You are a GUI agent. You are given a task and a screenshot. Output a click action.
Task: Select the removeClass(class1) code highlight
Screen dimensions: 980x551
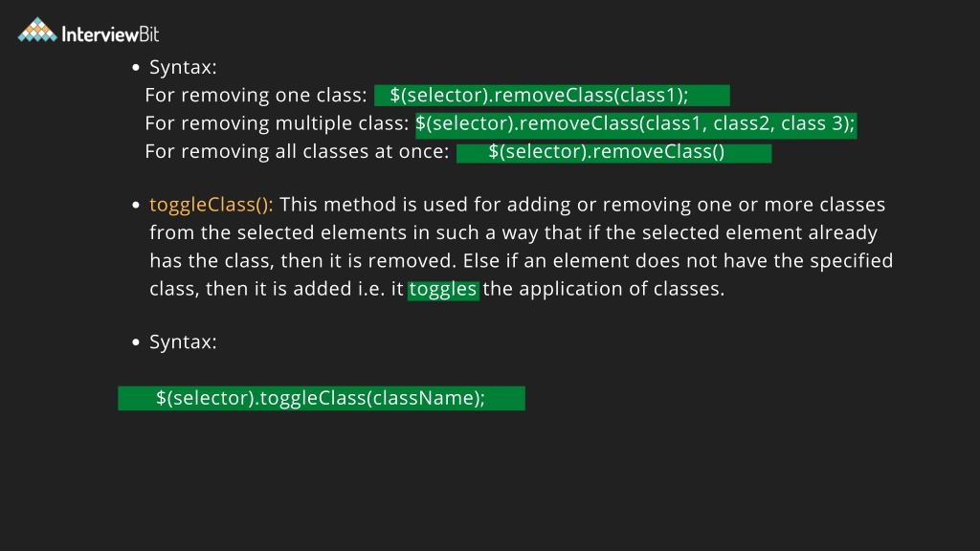(552, 96)
